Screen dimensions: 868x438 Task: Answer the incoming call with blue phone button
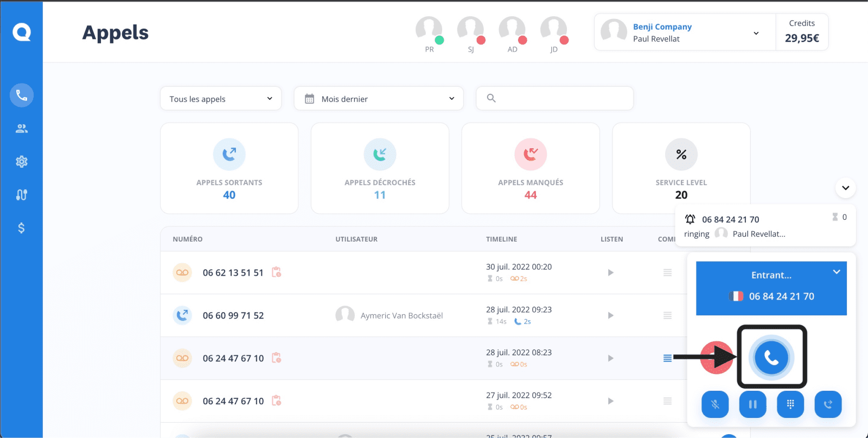(x=771, y=357)
